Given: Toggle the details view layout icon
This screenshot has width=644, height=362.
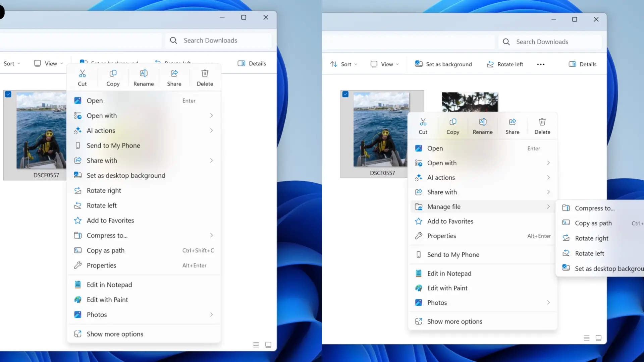Looking at the screenshot, I should [x=586, y=338].
